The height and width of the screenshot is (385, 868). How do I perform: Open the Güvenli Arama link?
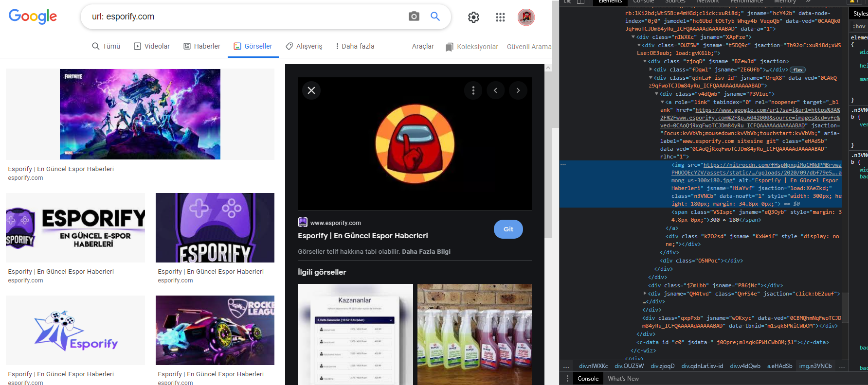point(529,47)
